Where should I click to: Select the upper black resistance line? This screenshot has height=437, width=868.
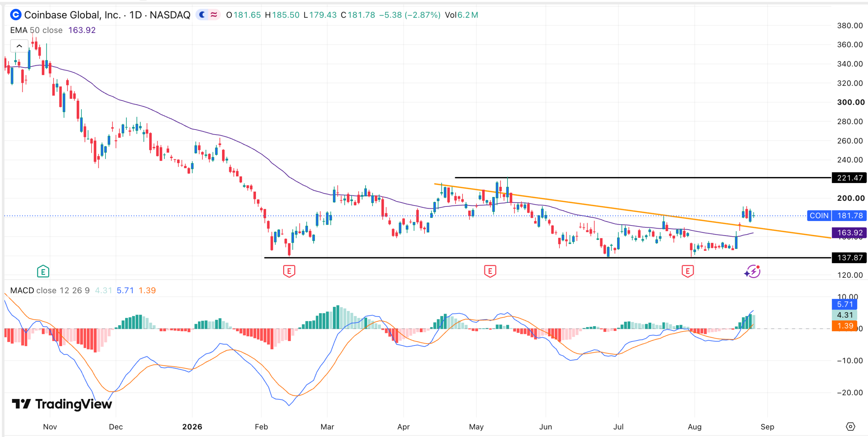click(643, 177)
